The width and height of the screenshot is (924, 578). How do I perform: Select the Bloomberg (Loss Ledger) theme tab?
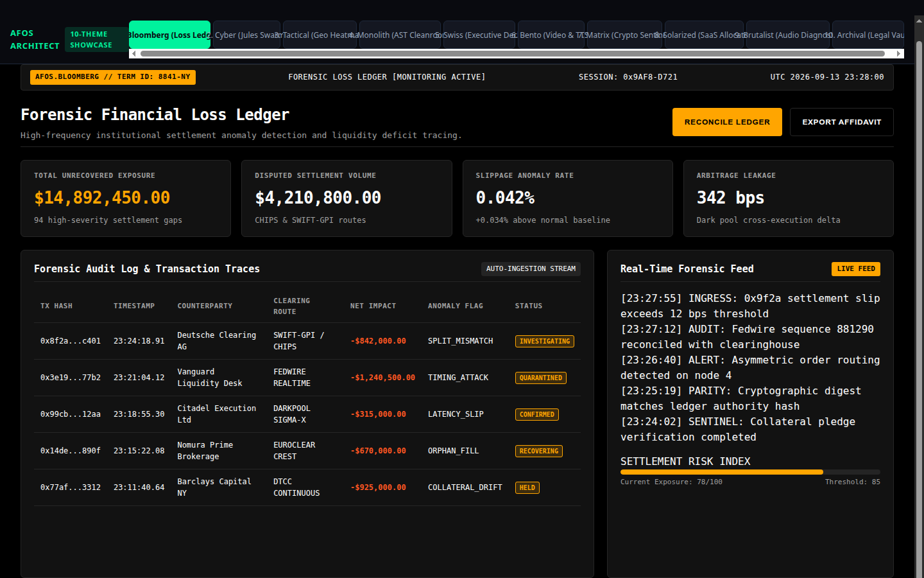click(169, 35)
